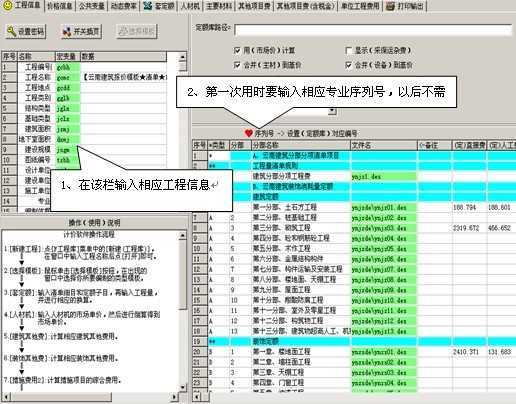The width and height of the screenshot is (516, 404).
Task: Select row 第三分部、砌筑工程
Action: tap(353, 228)
